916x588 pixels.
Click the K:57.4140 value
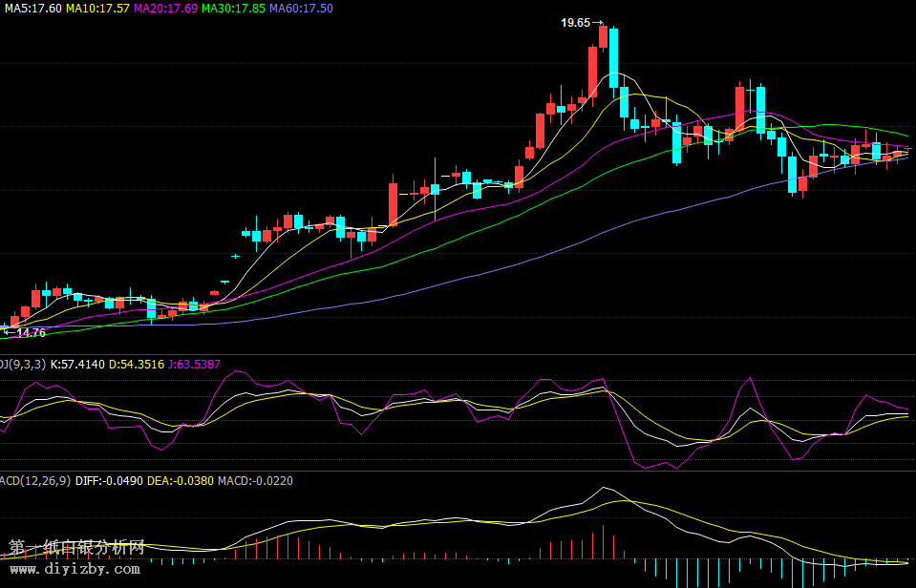77,364
